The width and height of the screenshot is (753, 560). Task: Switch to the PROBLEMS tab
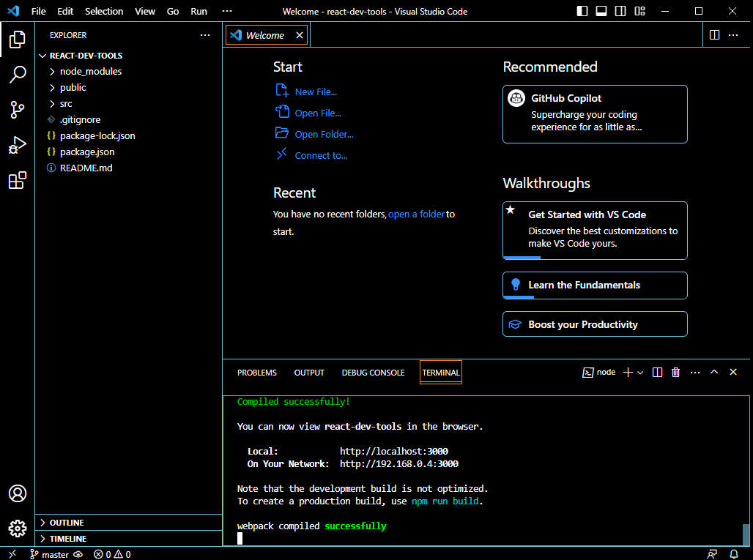click(257, 373)
